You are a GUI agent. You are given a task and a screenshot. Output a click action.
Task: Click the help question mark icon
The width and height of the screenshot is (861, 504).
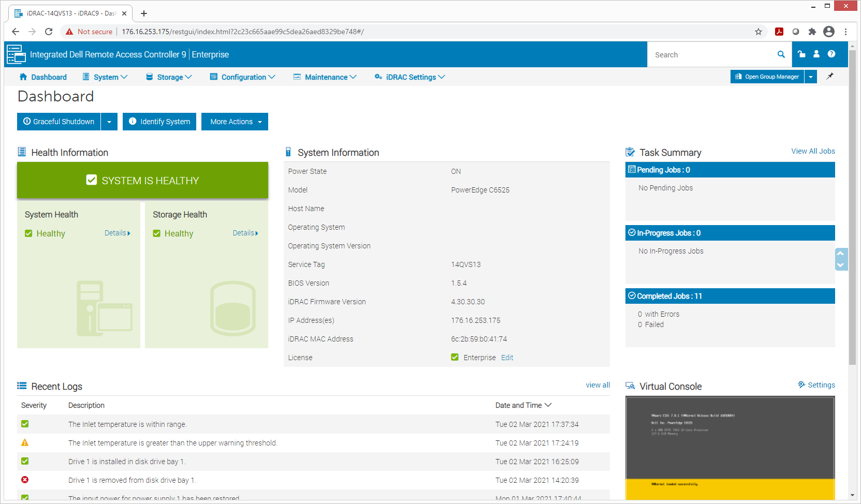(x=831, y=54)
